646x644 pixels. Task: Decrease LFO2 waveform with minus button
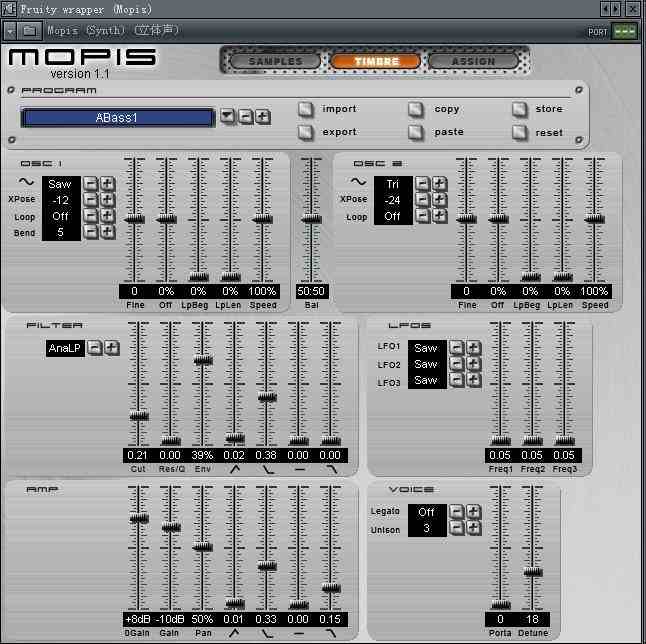pos(456,364)
